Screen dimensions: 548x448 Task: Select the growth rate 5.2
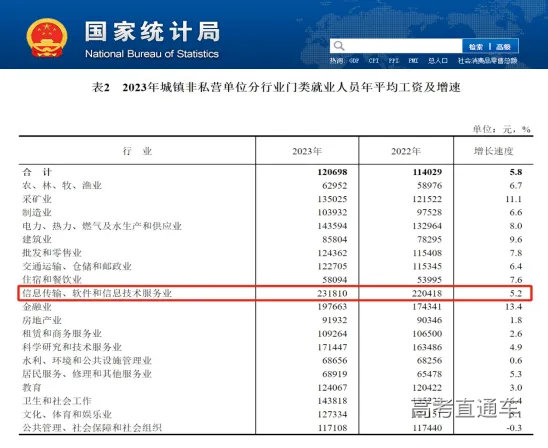pos(515,293)
